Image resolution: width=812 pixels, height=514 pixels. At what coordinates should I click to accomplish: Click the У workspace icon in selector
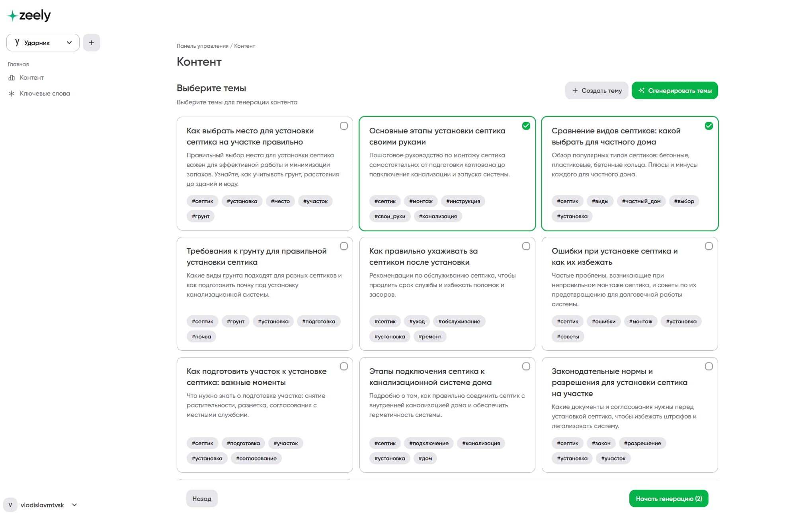(17, 42)
